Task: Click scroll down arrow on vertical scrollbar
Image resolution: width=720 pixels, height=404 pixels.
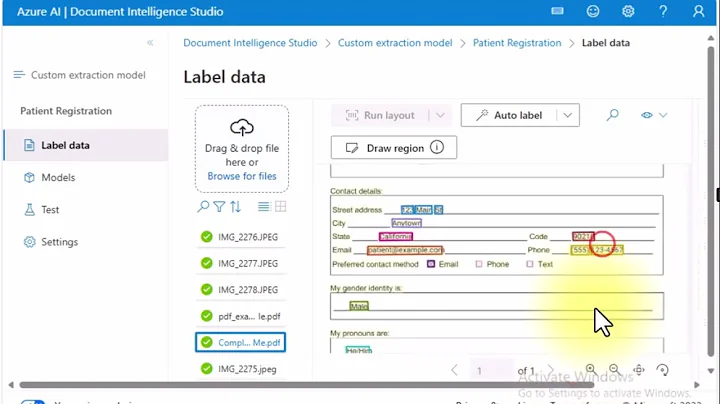Action: click(711, 371)
